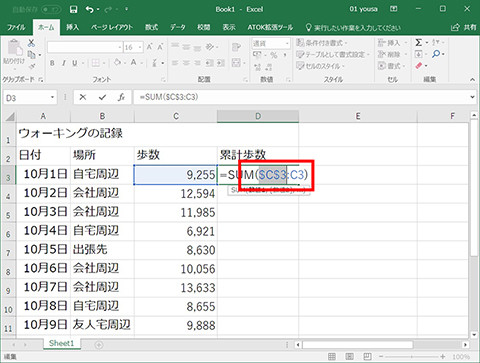The width and height of the screenshot is (480, 363).
Task: Open Find and Select magnifier icon
Action: [436, 54]
